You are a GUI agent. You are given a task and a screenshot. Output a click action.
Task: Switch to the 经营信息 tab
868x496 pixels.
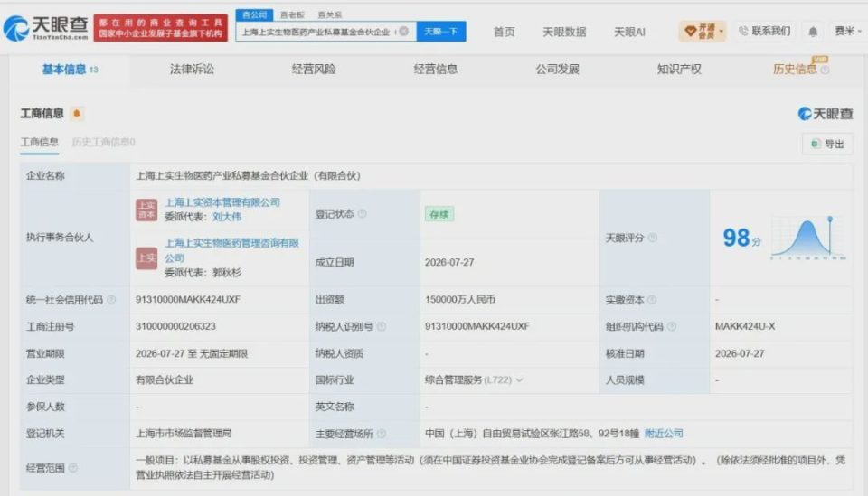point(435,70)
